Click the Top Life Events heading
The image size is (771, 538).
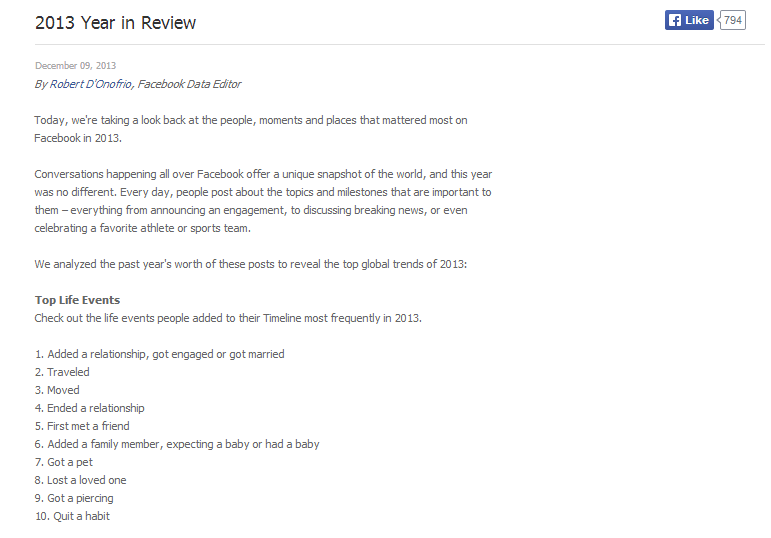[x=77, y=300]
